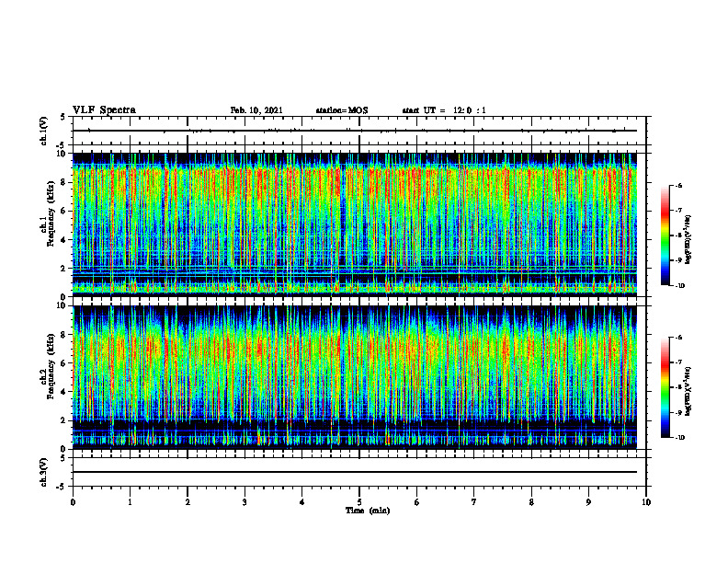Click the "4" frequency tick of ch.1
728x563 pixels.
64,240
